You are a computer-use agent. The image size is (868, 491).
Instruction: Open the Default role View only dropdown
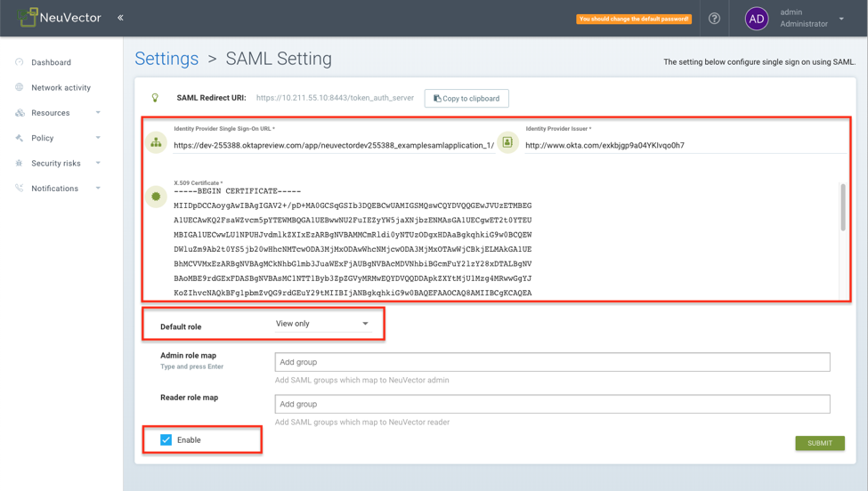click(x=322, y=324)
